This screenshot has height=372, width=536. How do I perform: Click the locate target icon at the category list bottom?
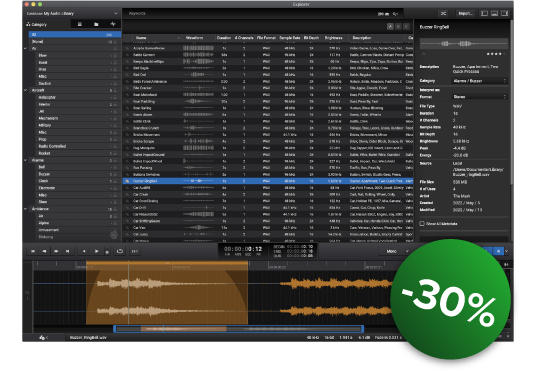point(114,235)
